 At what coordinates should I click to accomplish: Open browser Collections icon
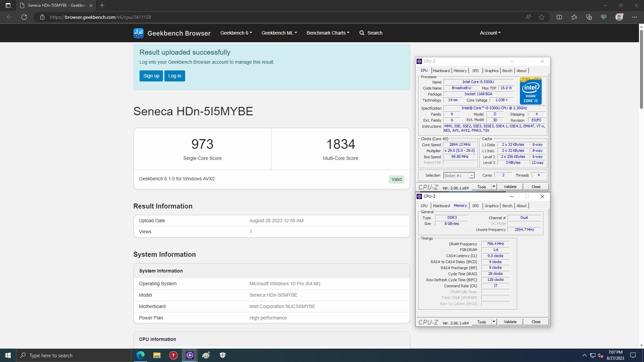point(589,17)
